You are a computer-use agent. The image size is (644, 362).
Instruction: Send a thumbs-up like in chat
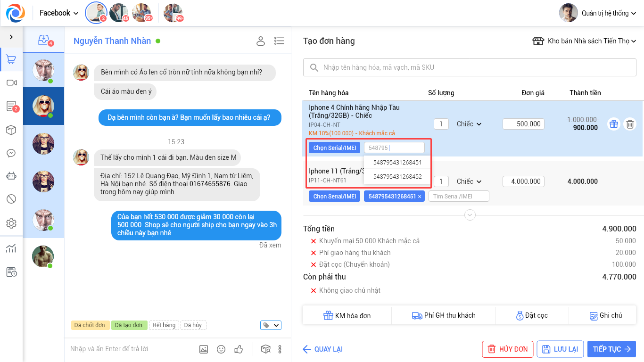pyautogui.click(x=239, y=349)
